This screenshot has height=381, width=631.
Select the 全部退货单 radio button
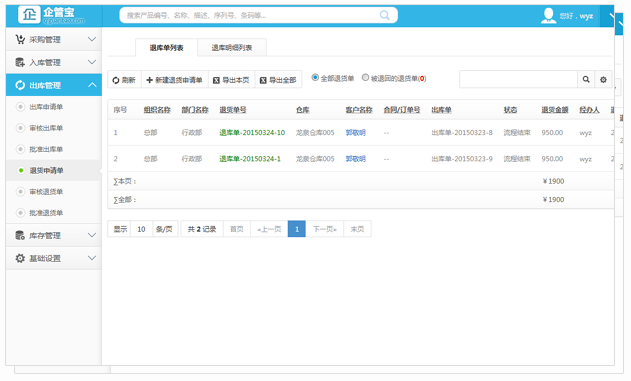(315, 77)
